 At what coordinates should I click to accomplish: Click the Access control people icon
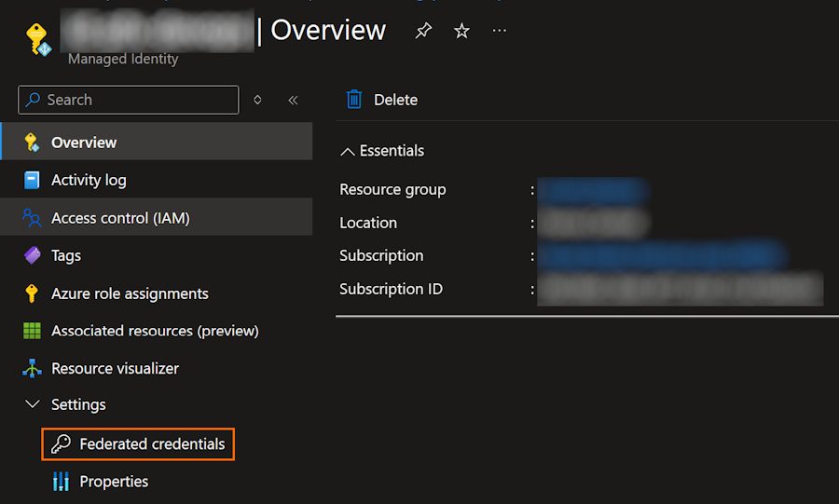32,218
